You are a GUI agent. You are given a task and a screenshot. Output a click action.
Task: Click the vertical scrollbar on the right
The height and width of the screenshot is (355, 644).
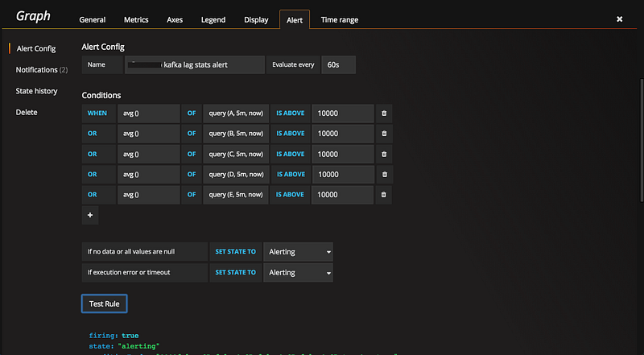tap(642, 140)
